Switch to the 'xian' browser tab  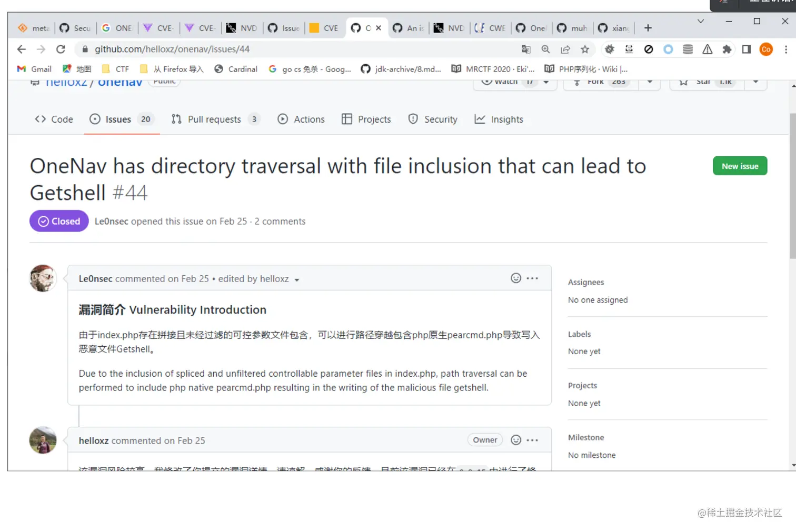pos(614,28)
